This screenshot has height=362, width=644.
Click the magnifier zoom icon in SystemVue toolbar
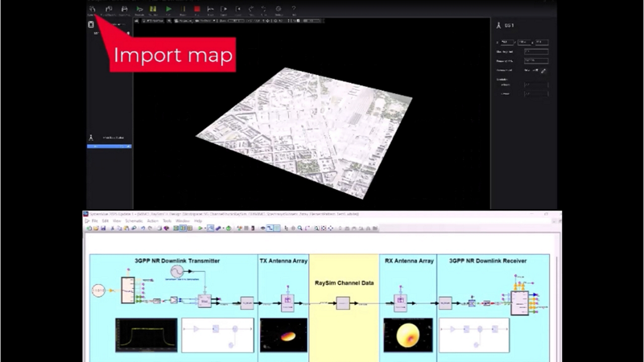300,228
